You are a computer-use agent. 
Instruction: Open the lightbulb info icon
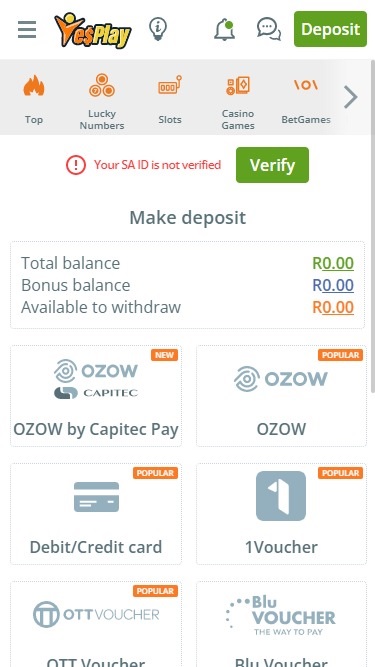click(158, 29)
